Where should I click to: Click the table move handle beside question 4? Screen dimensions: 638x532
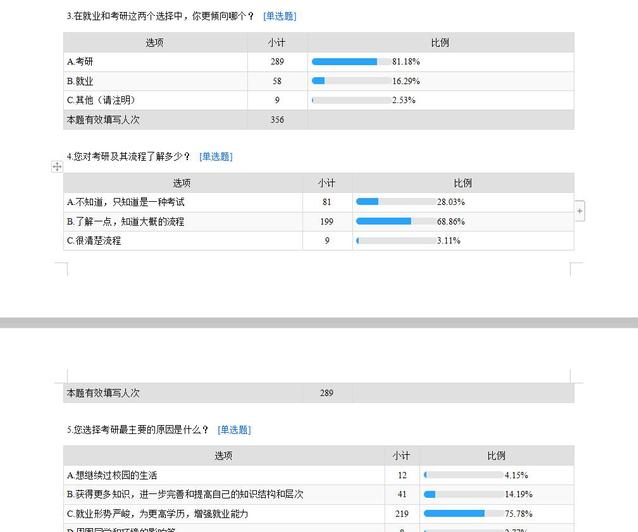(57, 167)
